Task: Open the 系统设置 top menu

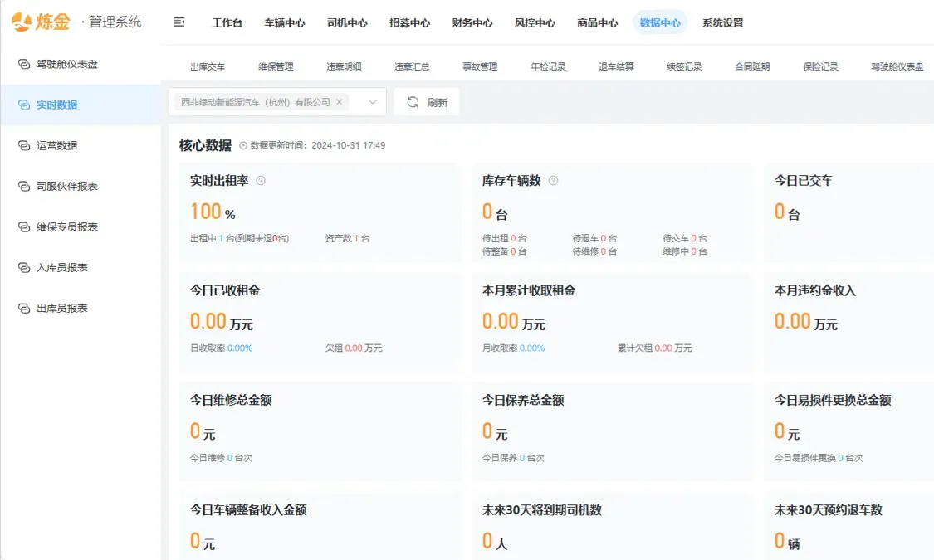Action: coord(722,23)
